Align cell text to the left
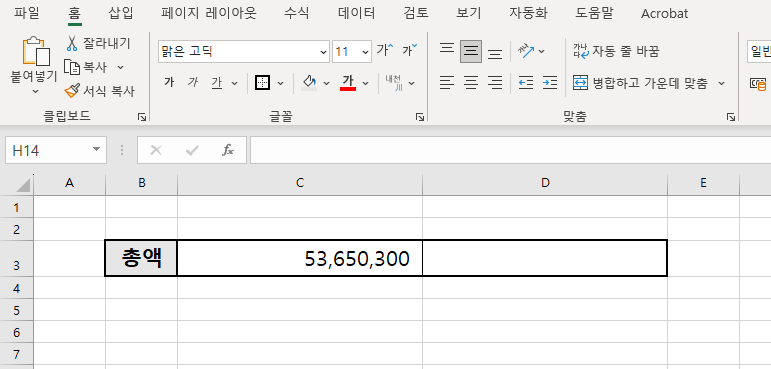The image size is (771, 369). [x=446, y=83]
